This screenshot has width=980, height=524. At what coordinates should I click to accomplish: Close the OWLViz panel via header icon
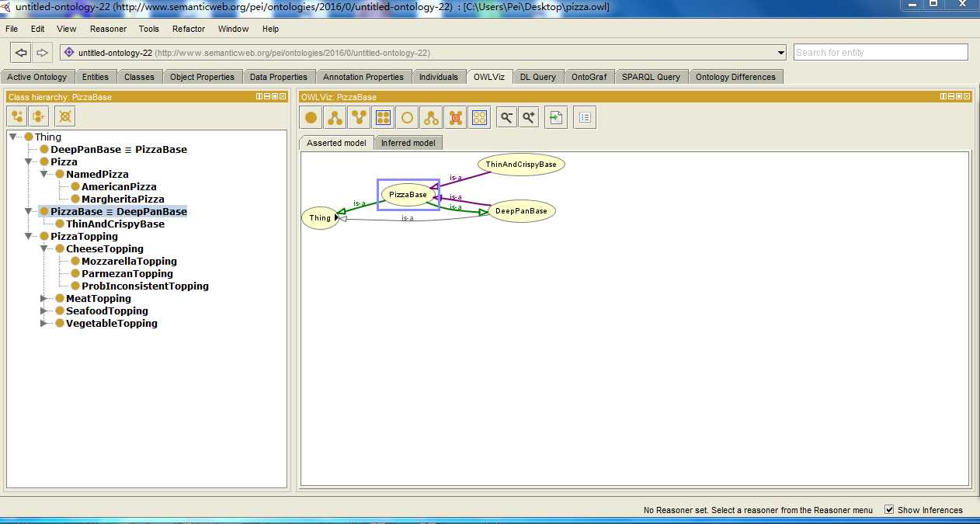pos(967,96)
